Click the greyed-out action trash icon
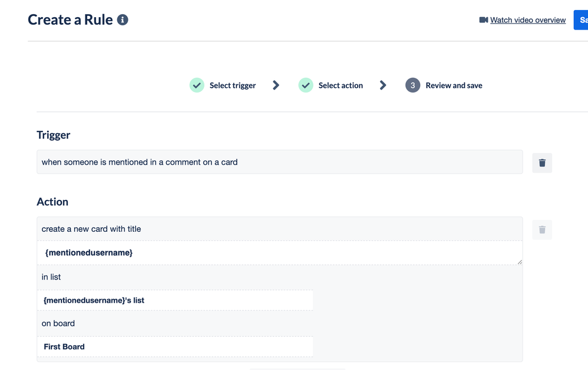 click(x=542, y=229)
